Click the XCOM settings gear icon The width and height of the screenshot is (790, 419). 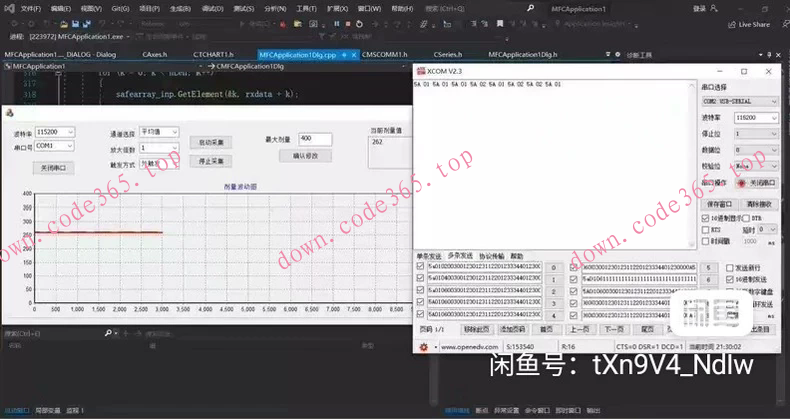(424, 346)
